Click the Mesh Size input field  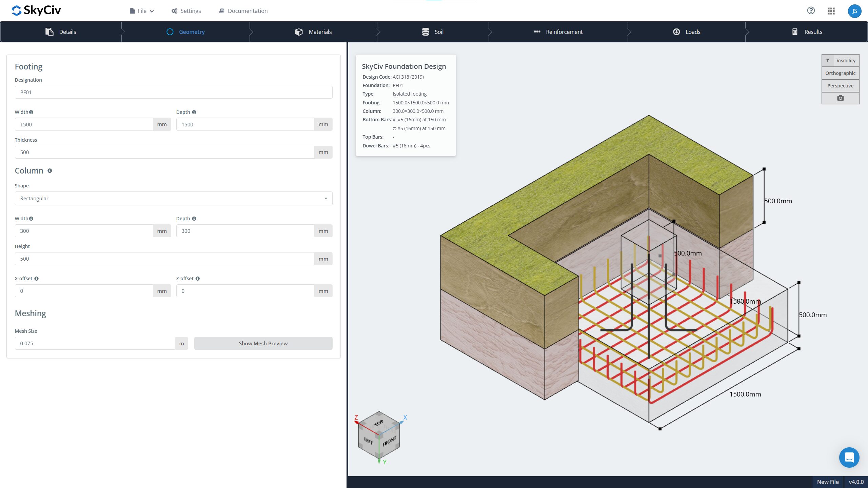(x=95, y=343)
